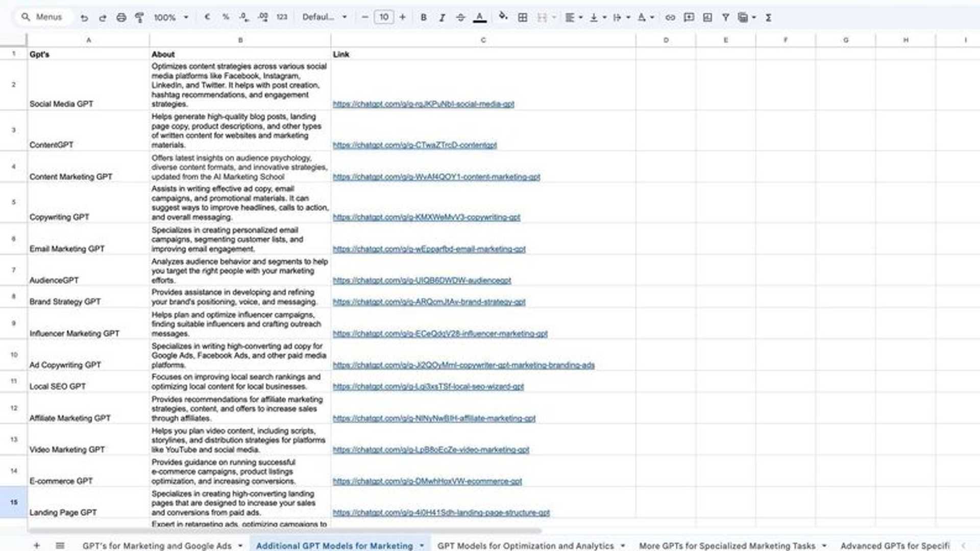Viewport: 980px width, 551px height.
Task: Open the 100% zoom dropdown
Action: (171, 17)
